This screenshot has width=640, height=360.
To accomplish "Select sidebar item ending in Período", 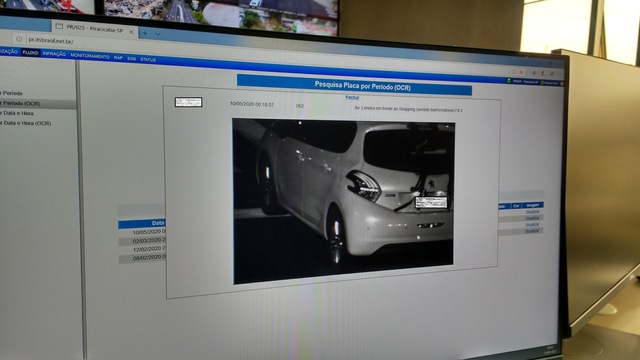I will pyautogui.click(x=11, y=93).
